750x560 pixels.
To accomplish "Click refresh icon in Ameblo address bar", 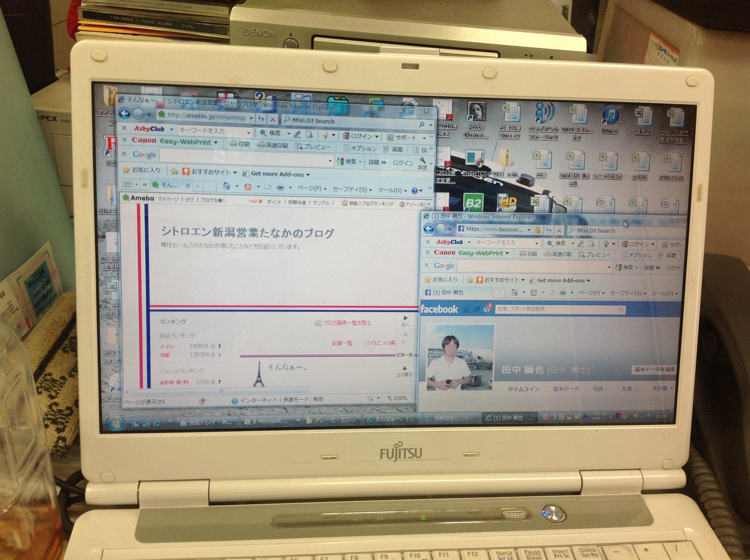I will pyautogui.click(x=261, y=119).
